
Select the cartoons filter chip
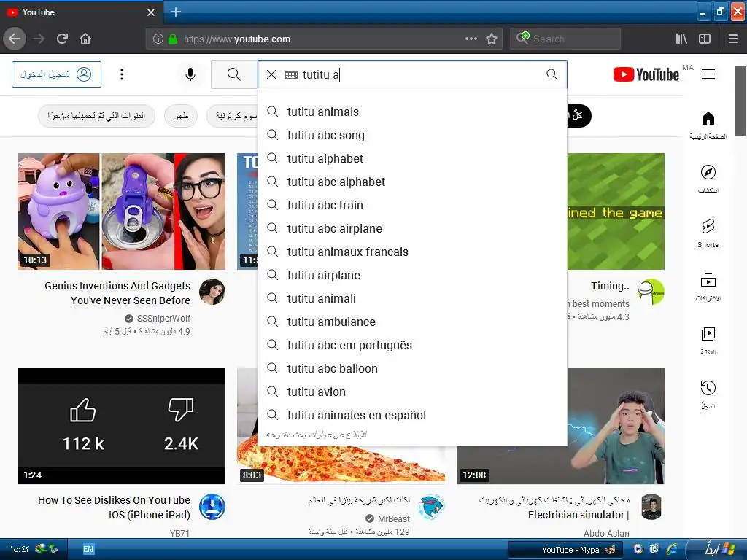[x=233, y=116]
